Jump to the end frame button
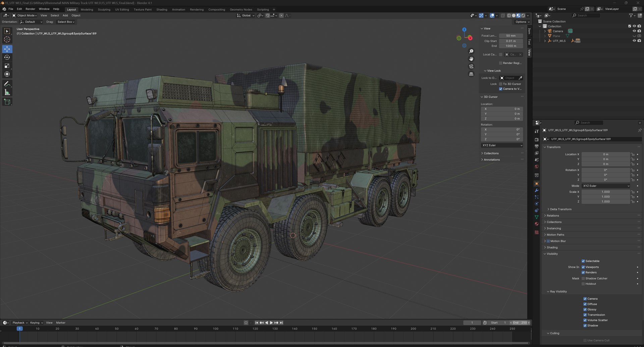 [281, 323]
